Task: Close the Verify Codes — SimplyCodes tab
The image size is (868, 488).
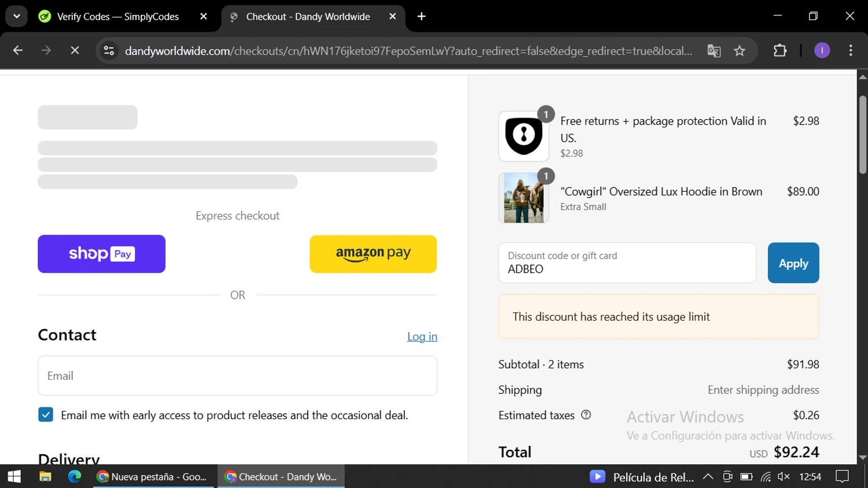Action: coord(203,17)
